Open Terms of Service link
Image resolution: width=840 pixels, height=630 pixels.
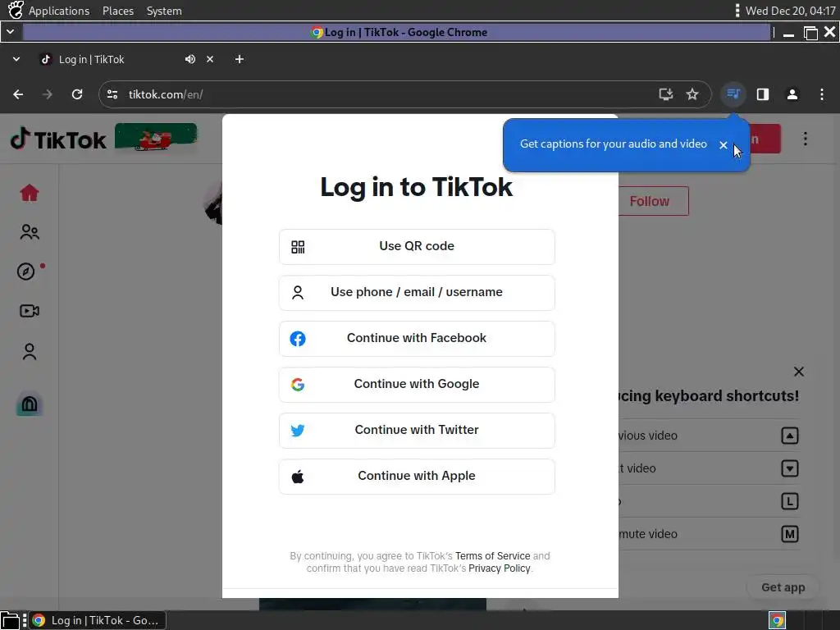[492, 556]
